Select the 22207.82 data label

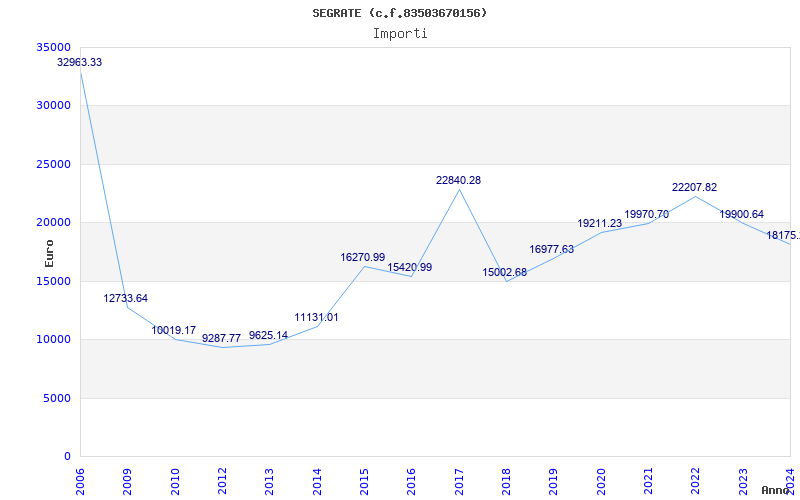pyautogui.click(x=694, y=187)
